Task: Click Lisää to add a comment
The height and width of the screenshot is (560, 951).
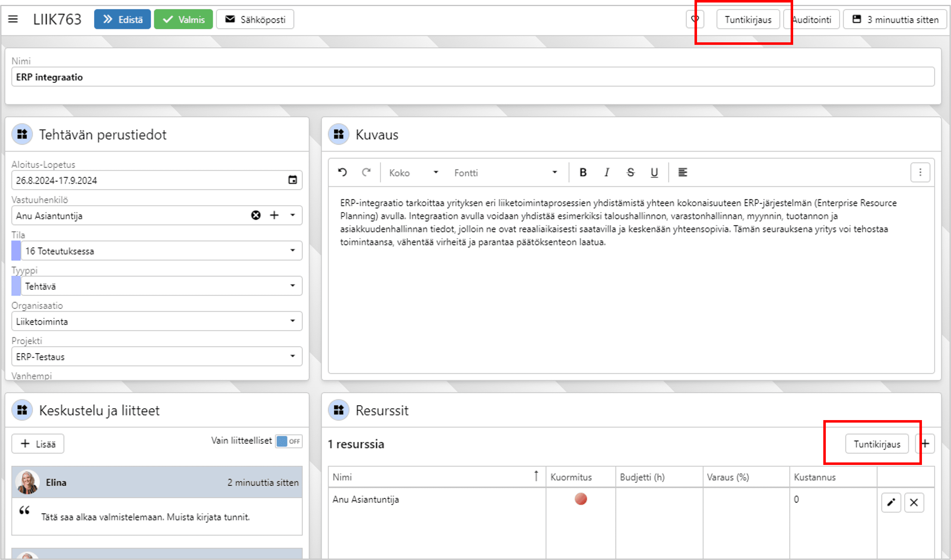Action: (x=38, y=444)
